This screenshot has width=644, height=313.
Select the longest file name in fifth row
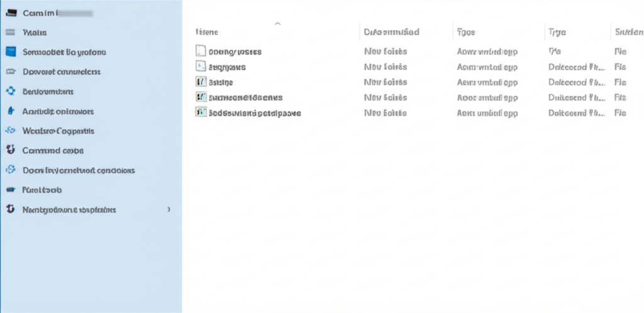coord(255,113)
